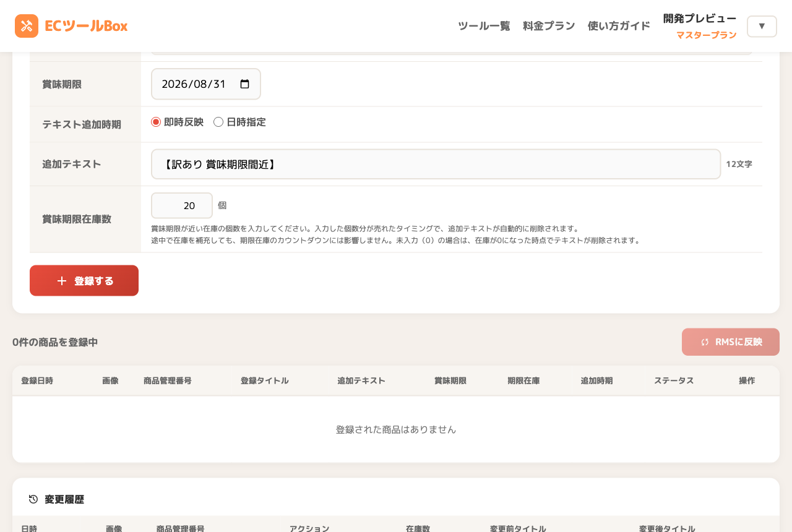The image size is (792, 532).
Task: Click the 期限在庫 column header
Action: [523, 380]
